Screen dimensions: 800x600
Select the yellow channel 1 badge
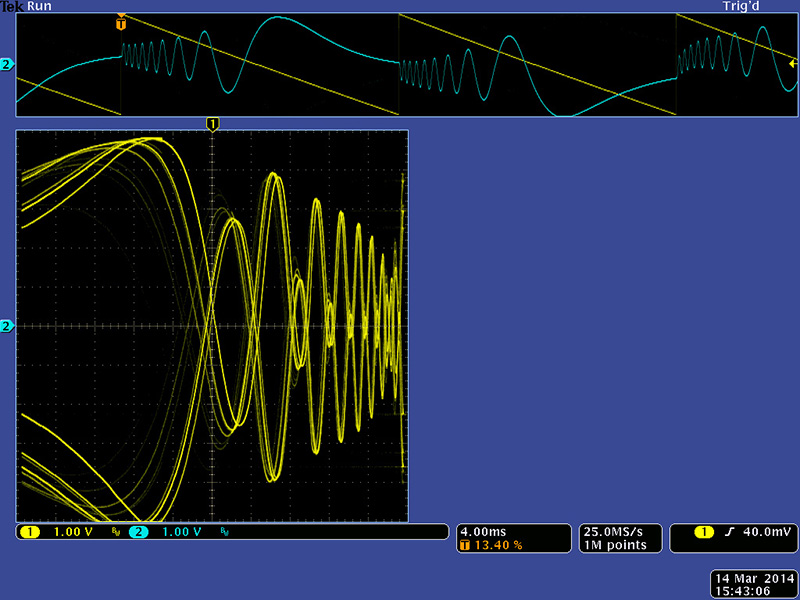[29, 532]
